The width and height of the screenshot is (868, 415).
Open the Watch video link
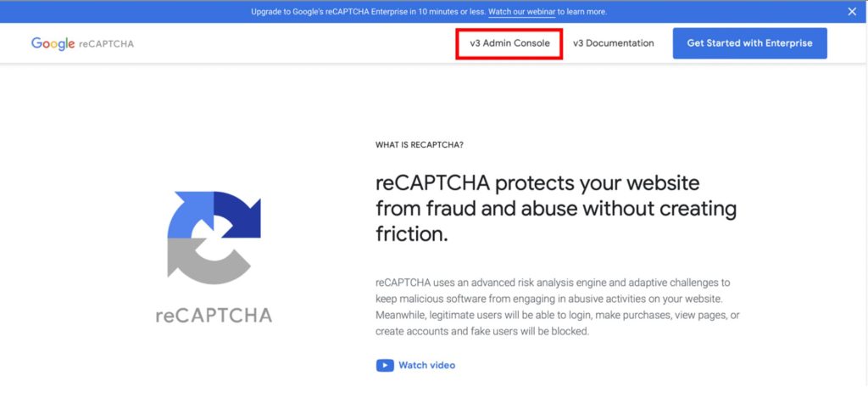point(426,366)
